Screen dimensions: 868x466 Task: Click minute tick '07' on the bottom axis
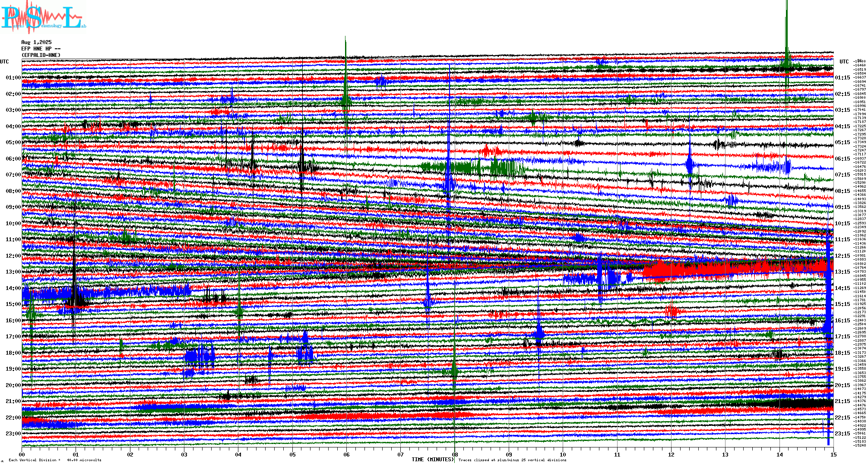401,454
